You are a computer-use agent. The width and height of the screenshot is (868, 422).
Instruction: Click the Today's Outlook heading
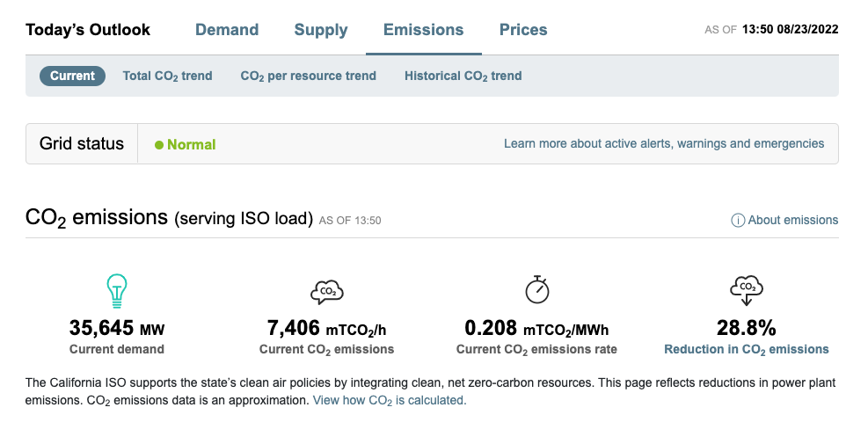[x=88, y=30]
